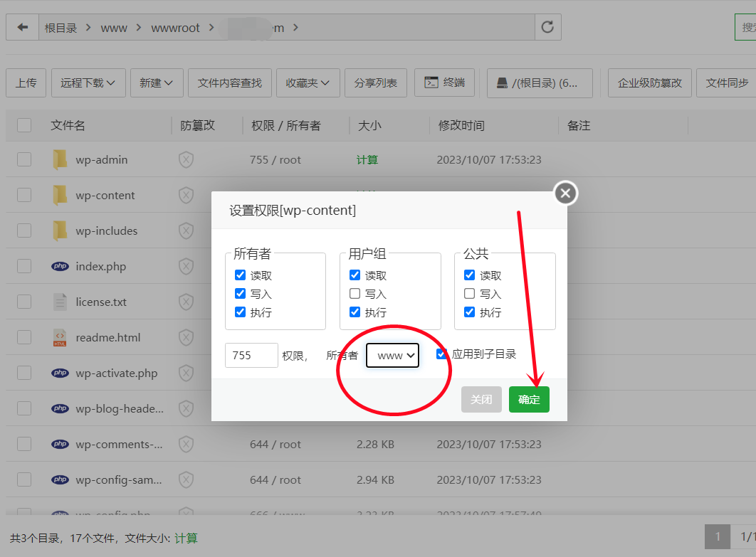This screenshot has width=756, height=557.
Task: Open the terminal (终端) button
Action: (x=445, y=83)
